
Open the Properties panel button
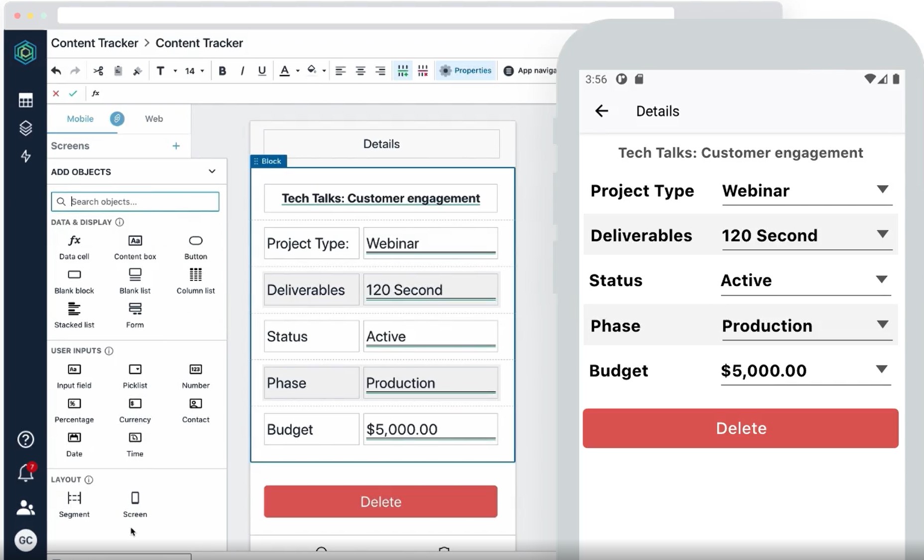pos(465,71)
